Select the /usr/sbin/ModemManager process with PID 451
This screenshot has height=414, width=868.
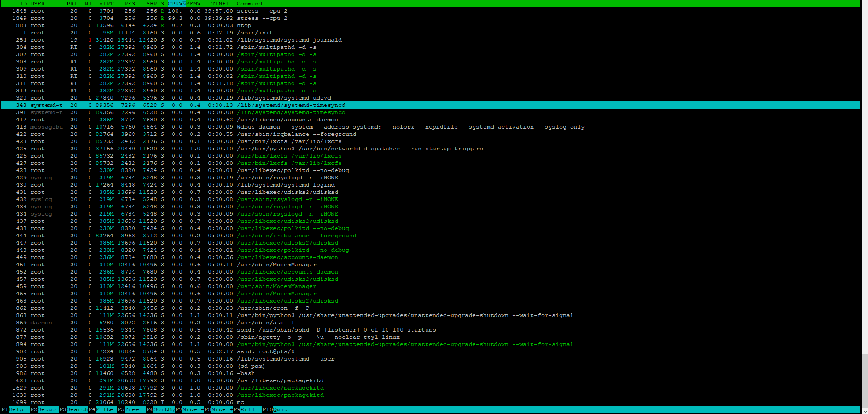(x=430, y=265)
